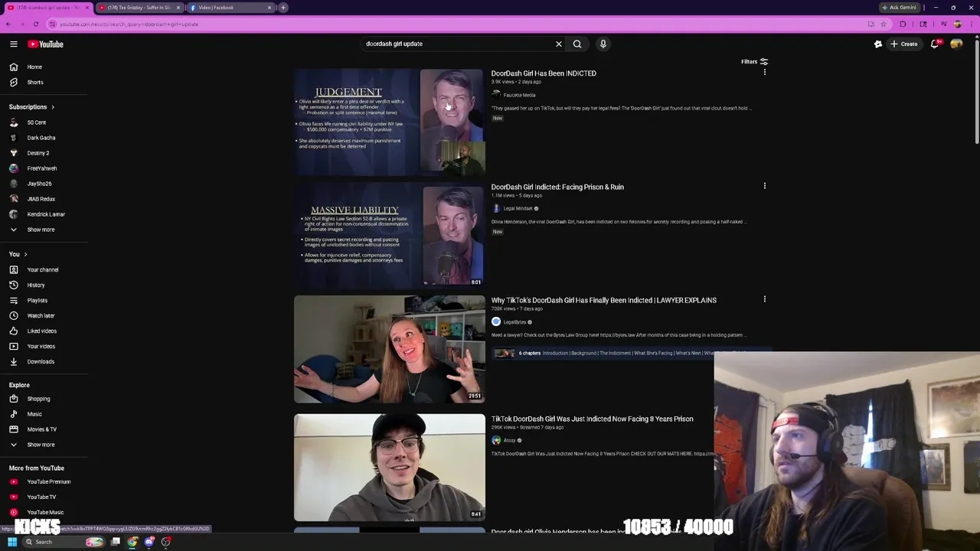Open 'DoorDash Girl Has Been INDICTED' title

point(544,73)
